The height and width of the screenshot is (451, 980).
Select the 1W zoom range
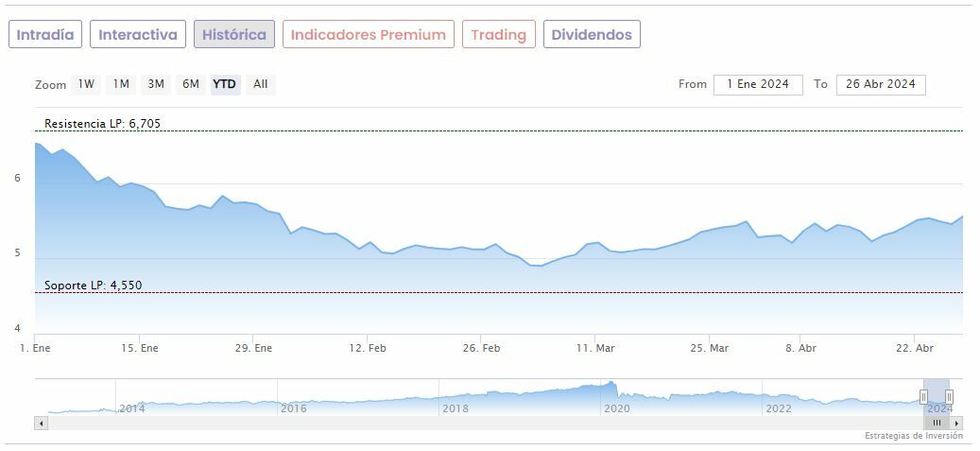coord(86,84)
